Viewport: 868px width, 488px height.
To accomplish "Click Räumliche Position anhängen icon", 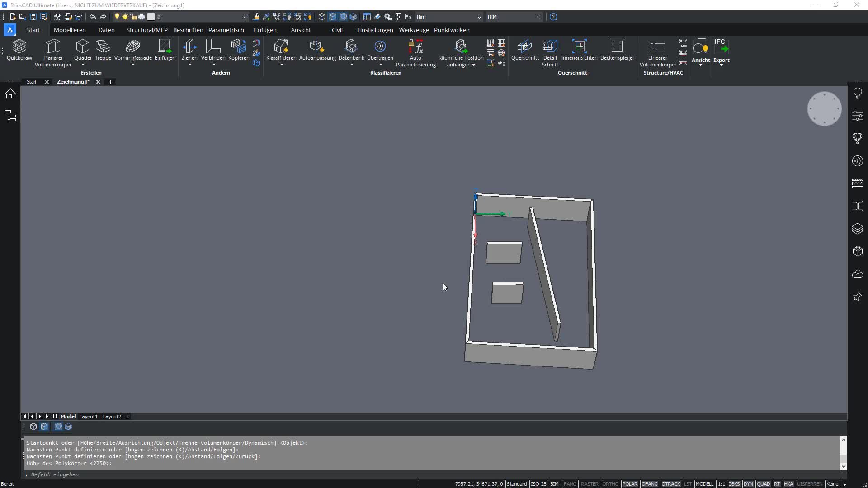I will pos(461,47).
